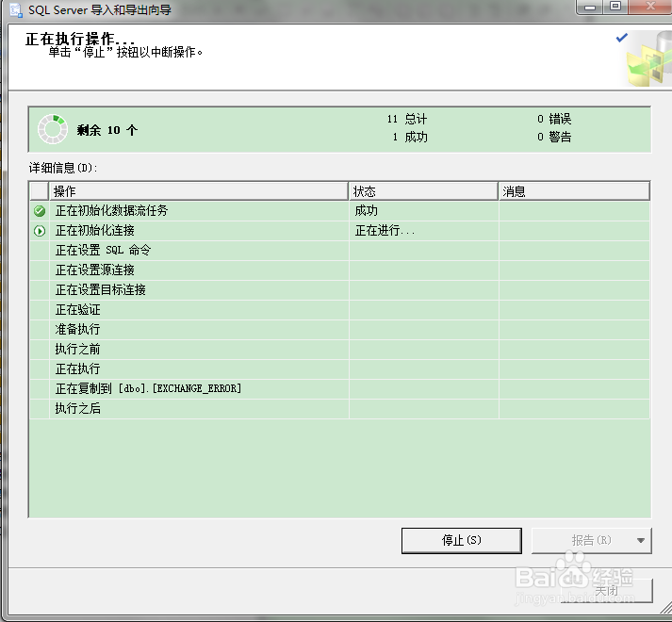
Task: Click the 关闭 button
Action: coord(606,591)
